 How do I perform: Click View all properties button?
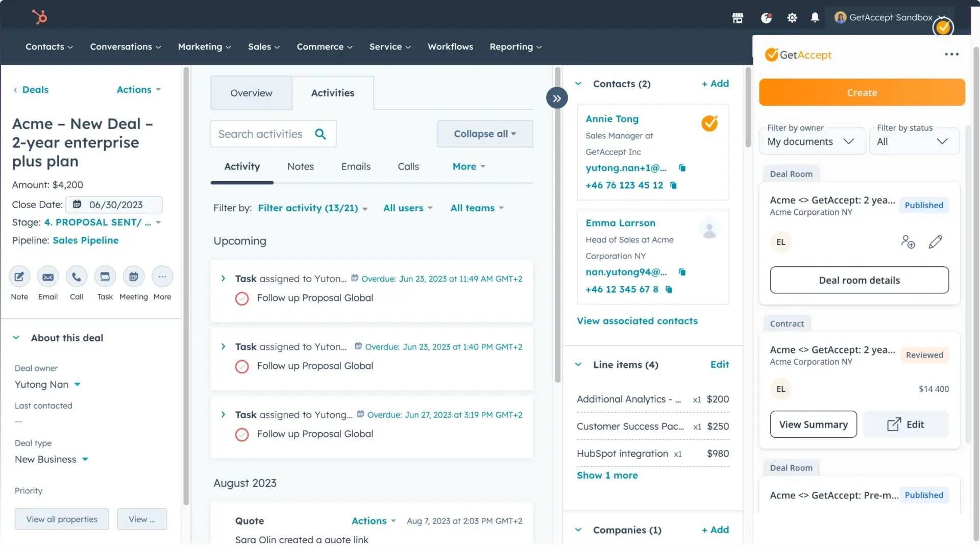(62, 519)
